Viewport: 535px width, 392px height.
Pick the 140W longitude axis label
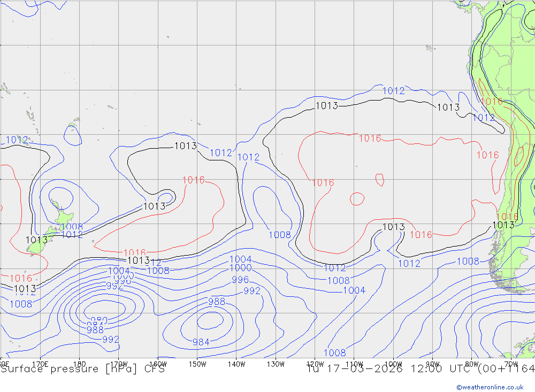tap(236, 364)
